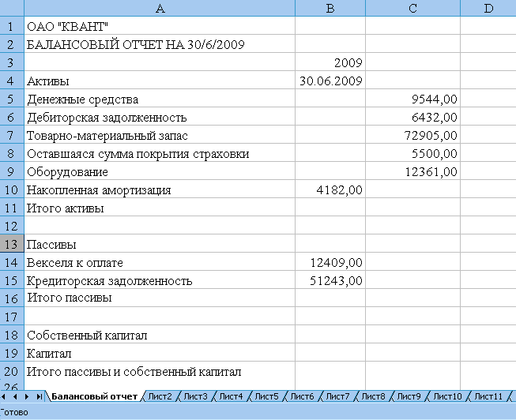
Task: Switch to the Лист3 tab
Action: pyautogui.click(x=195, y=396)
